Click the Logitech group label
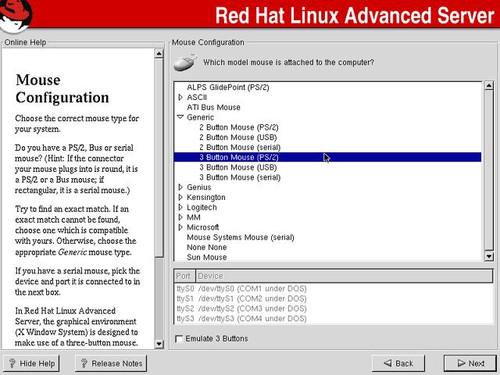The height and width of the screenshot is (375, 500). click(x=202, y=207)
